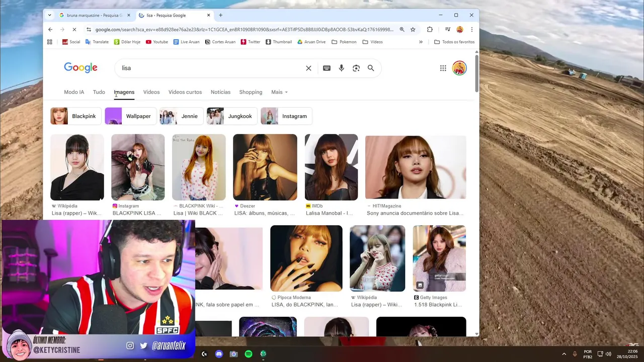
Task: Show more bookmarks with the chevron
Action: click(421, 42)
